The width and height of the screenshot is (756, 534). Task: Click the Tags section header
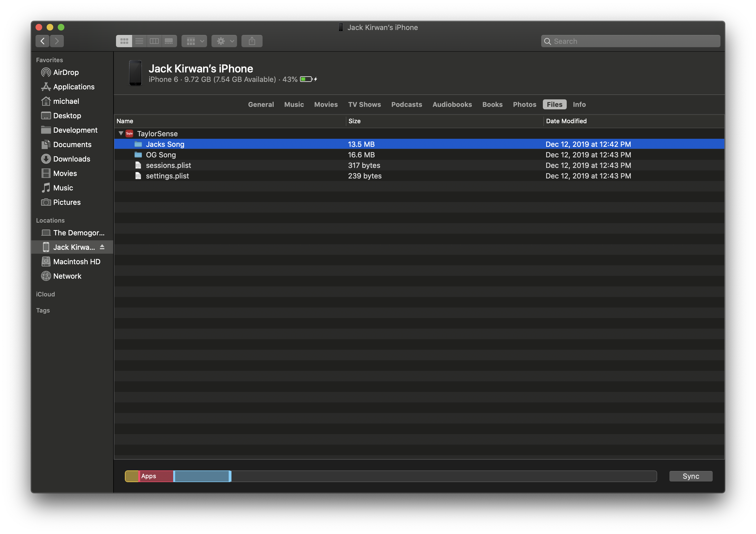(x=43, y=311)
